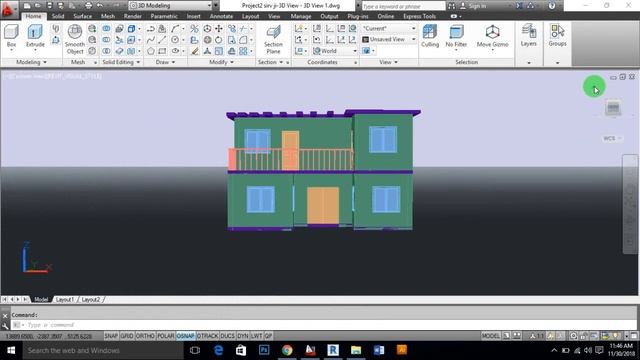Switch to the Annotate ribbon tab
Image resolution: width=640 pixels, height=360 pixels.
coord(221,16)
